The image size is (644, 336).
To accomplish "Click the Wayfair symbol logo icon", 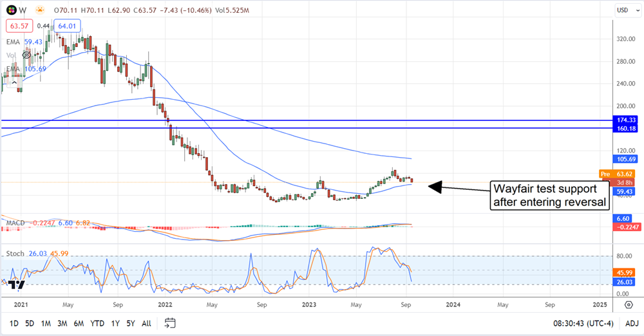I will (x=11, y=10).
